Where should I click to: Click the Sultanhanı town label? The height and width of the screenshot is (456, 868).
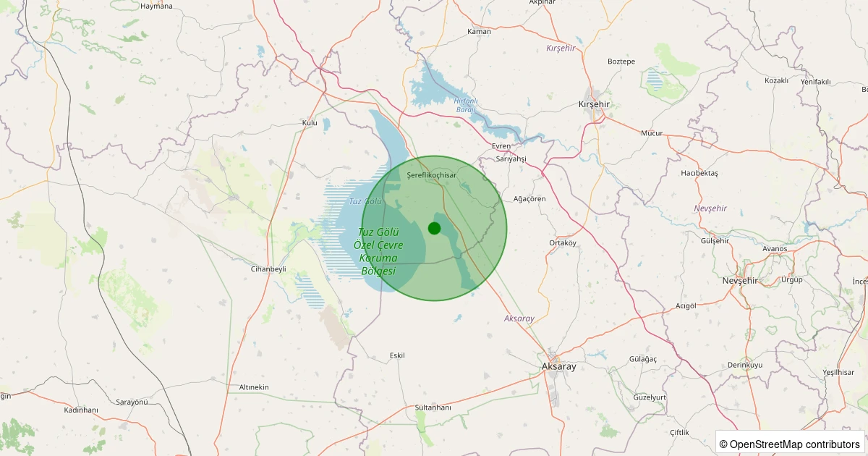[x=433, y=408]
